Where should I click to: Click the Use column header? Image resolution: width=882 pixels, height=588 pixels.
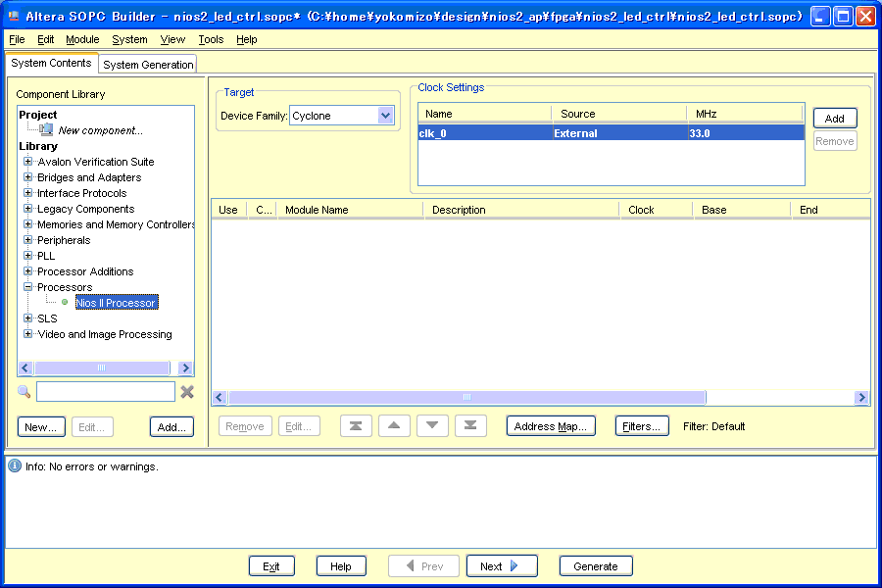tap(228, 210)
